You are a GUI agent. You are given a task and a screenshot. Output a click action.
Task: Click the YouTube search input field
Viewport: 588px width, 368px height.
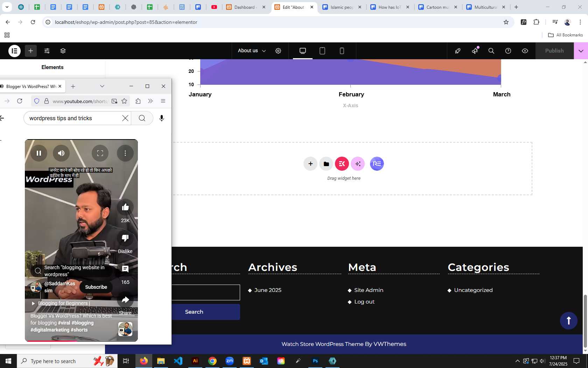(x=73, y=118)
